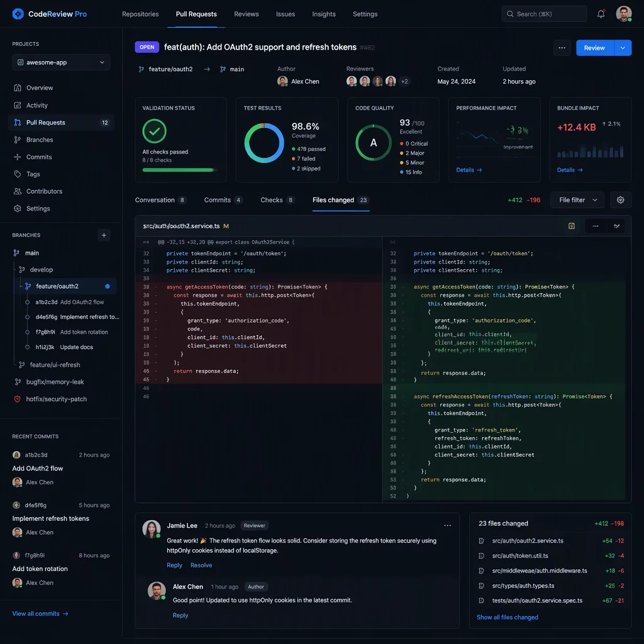Open the hotfix/security-patch branch

pyautogui.click(x=56, y=399)
